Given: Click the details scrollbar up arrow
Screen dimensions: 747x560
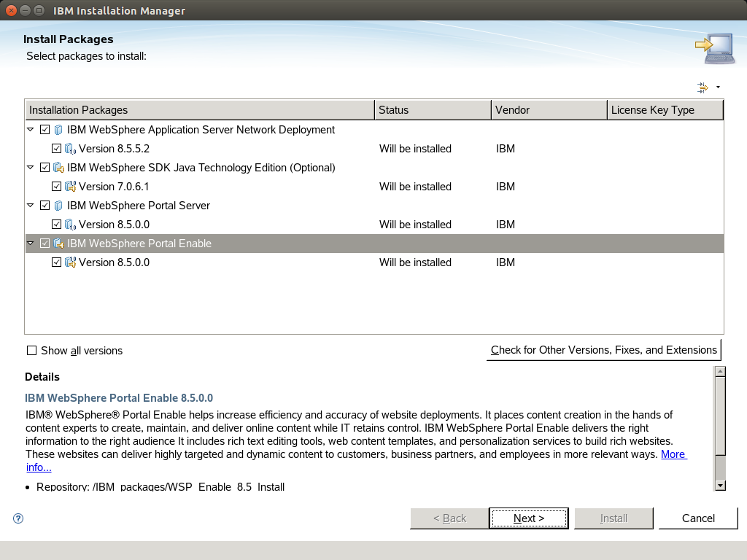Looking at the screenshot, I should coord(720,371).
